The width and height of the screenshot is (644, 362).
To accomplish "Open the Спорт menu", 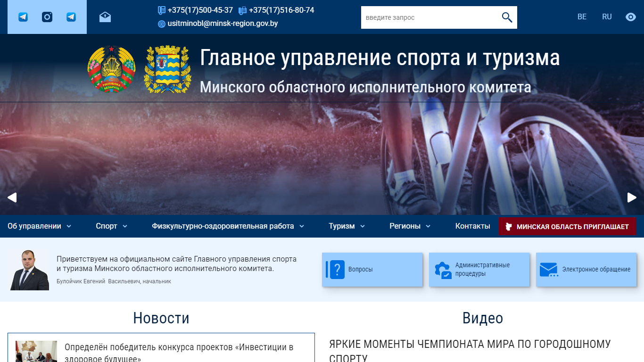I will (x=107, y=226).
